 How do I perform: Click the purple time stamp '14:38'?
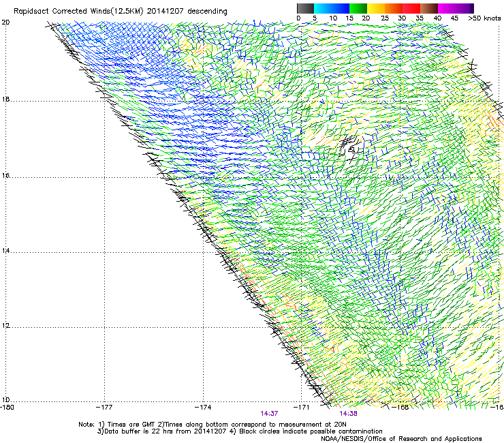tap(349, 414)
